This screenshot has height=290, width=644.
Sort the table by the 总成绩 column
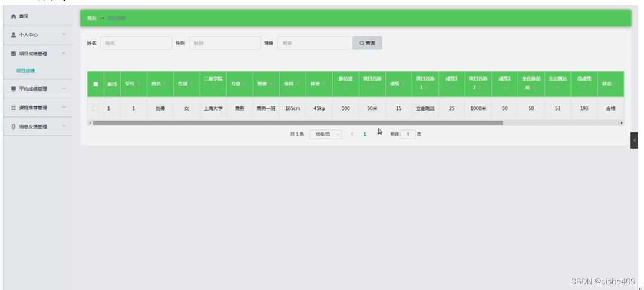[584, 88]
